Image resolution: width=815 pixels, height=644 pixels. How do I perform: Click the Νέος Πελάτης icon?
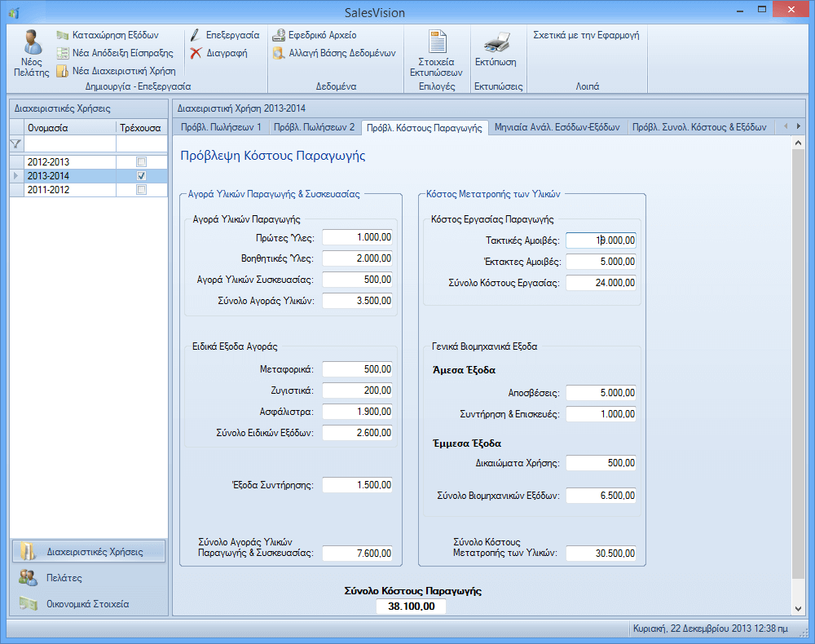click(32, 43)
